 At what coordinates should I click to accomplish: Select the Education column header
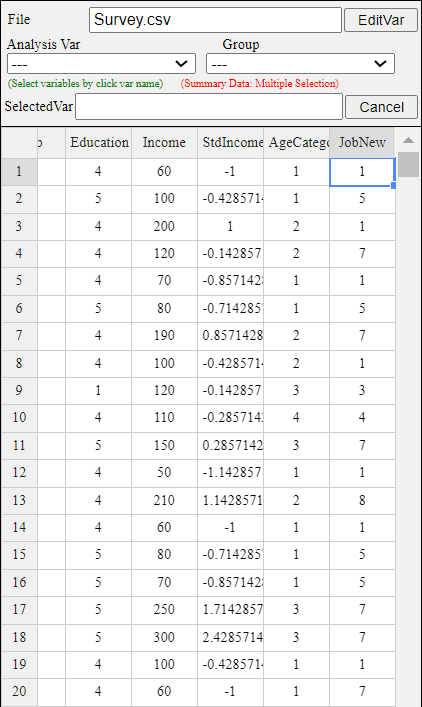pos(99,143)
